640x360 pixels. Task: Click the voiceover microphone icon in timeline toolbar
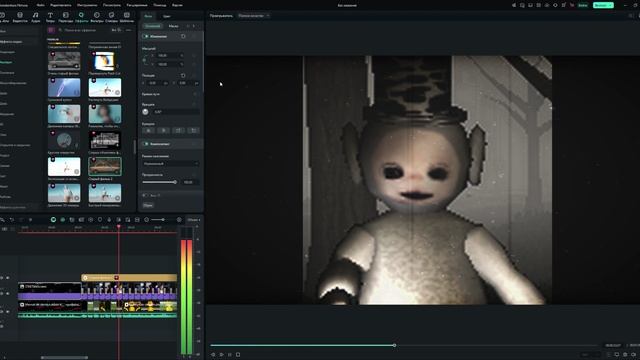[x=109, y=220]
